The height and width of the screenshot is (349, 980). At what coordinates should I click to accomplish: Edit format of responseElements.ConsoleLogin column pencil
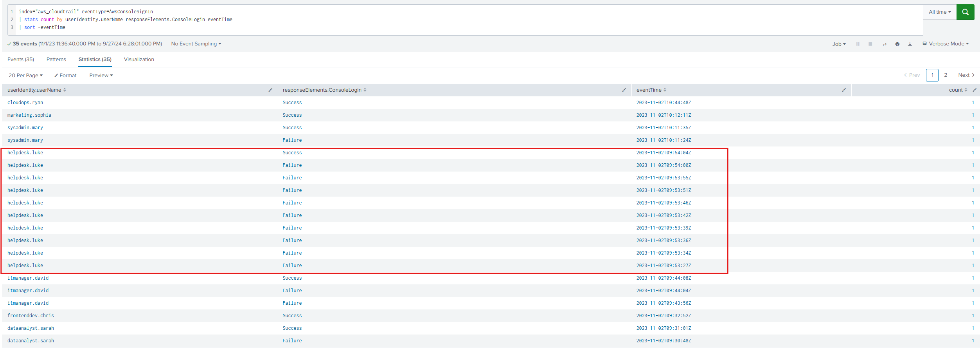(624, 90)
